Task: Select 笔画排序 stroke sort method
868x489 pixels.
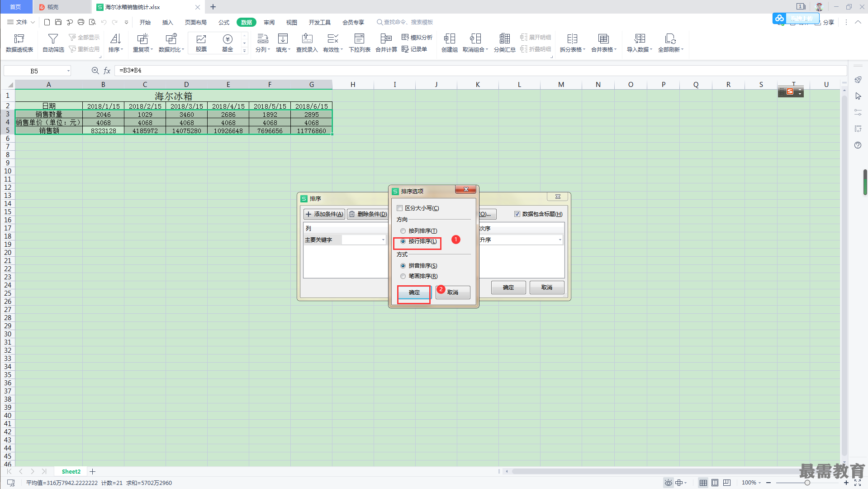Action: pos(403,276)
